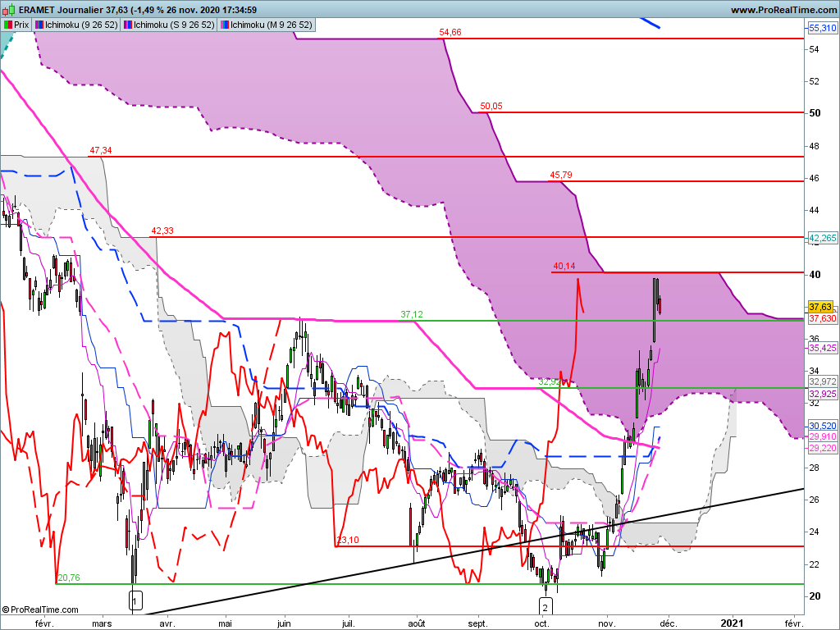This screenshot has width=840, height=630.
Task: Click the boxed marker 2 near October low
Action: point(546,607)
